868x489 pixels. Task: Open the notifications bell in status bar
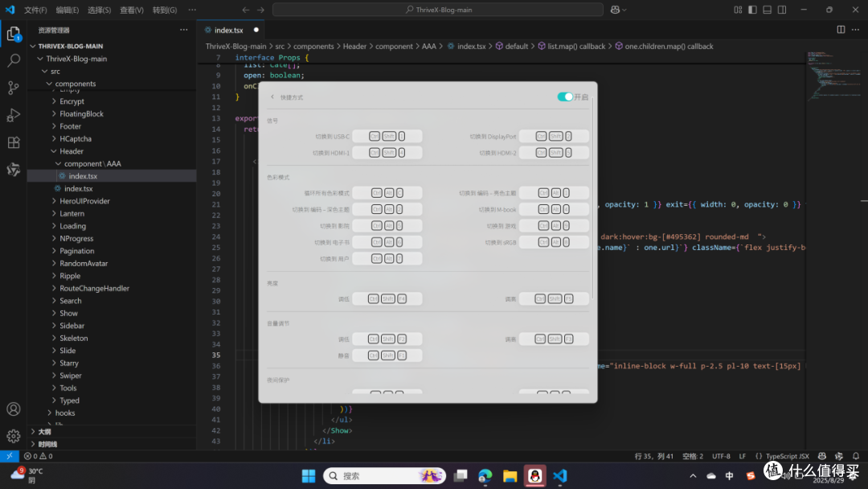[856, 456]
